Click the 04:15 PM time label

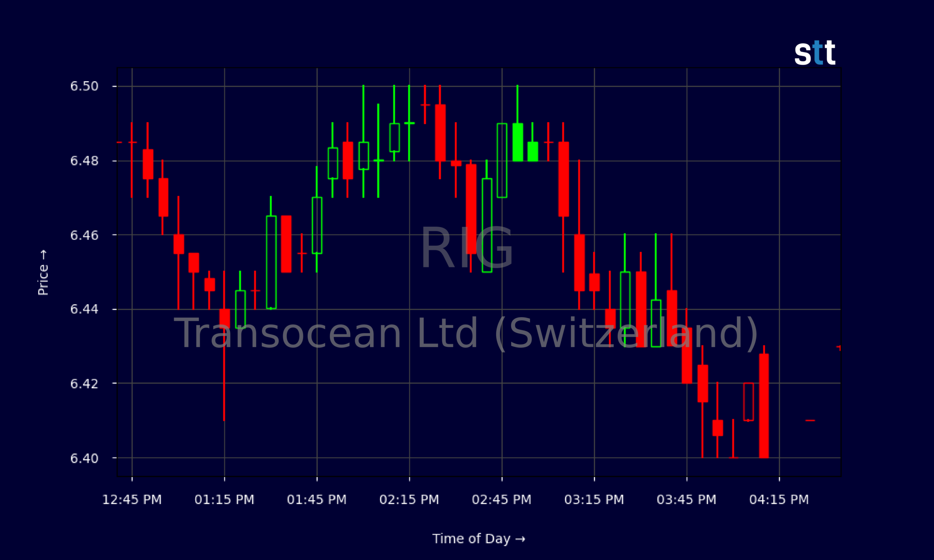pos(779,499)
